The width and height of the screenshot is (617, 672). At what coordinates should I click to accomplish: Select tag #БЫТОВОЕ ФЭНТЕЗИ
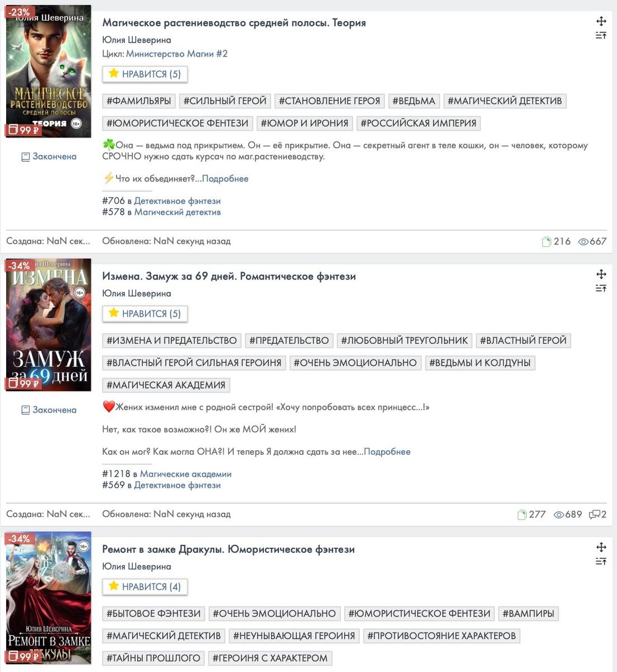click(154, 613)
